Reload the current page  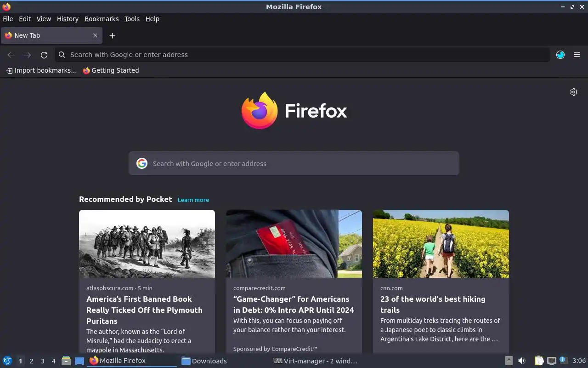[x=44, y=55]
